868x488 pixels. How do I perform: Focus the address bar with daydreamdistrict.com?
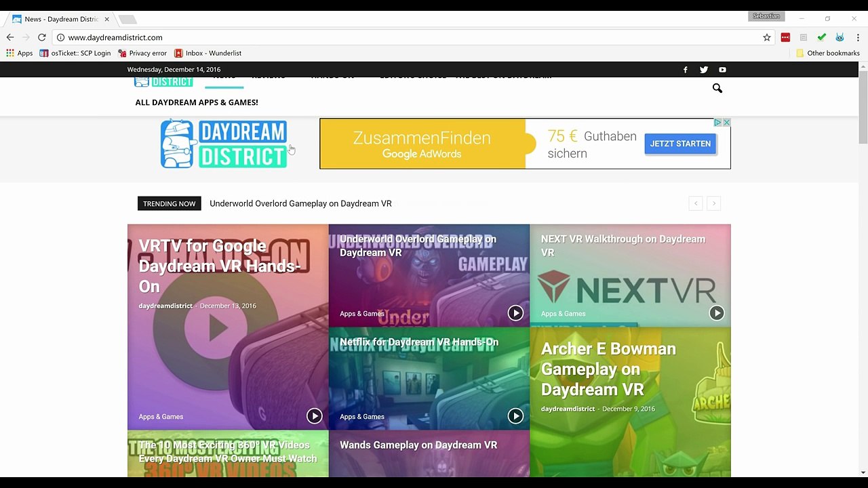407,37
